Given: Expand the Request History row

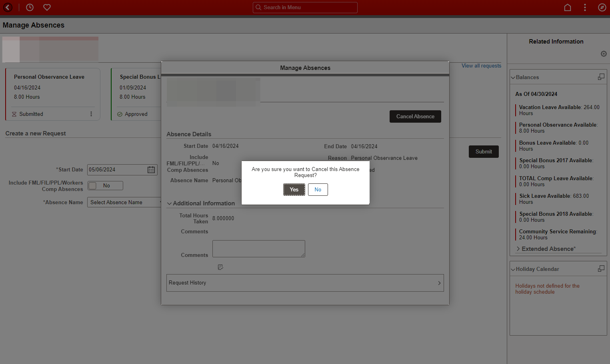Looking at the screenshot, I should pos(305,283).
